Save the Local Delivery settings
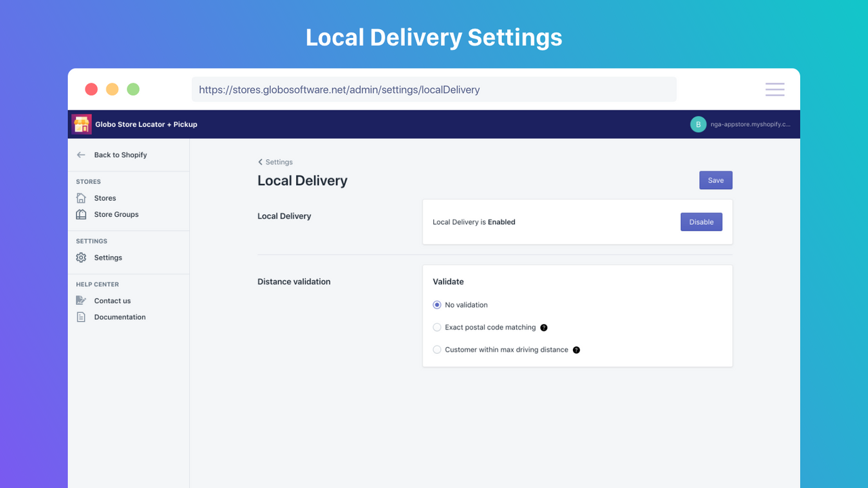This screenshot has height=488, width=868. tap(715, 180)
